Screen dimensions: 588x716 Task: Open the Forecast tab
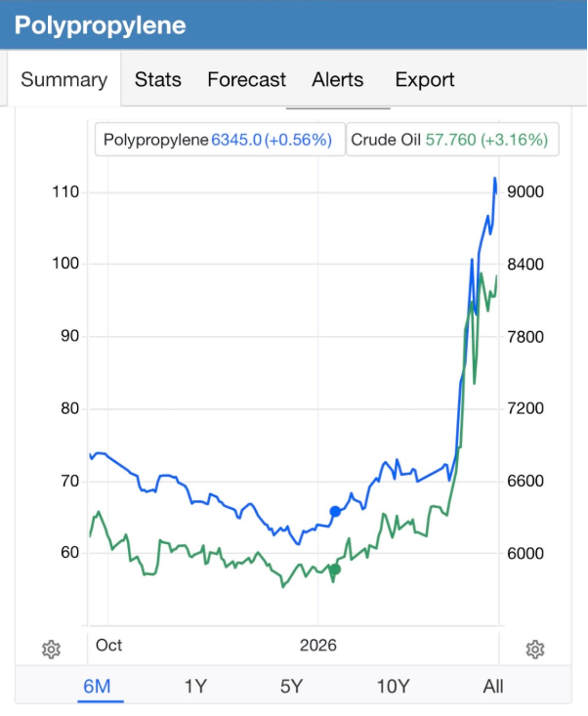246,80
